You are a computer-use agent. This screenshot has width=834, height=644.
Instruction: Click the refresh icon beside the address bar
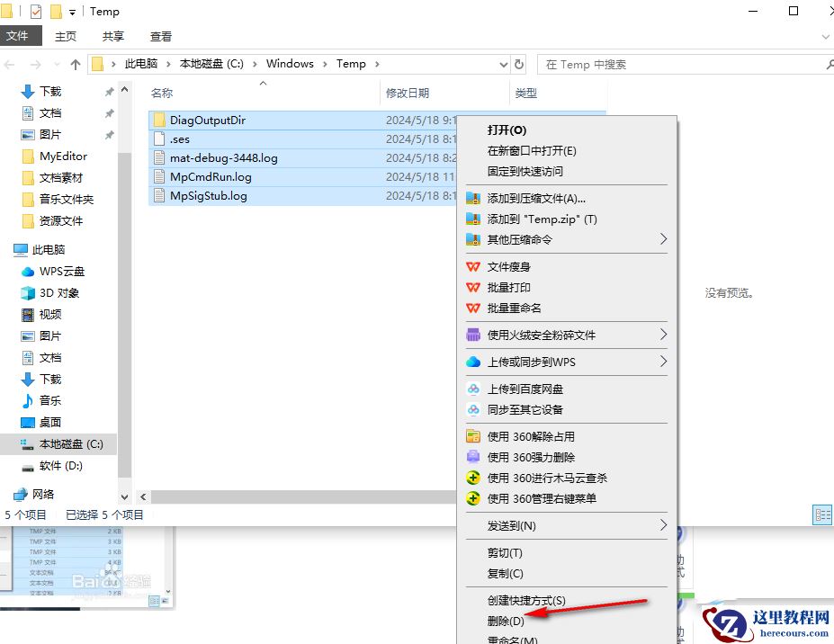coord(520,64)
